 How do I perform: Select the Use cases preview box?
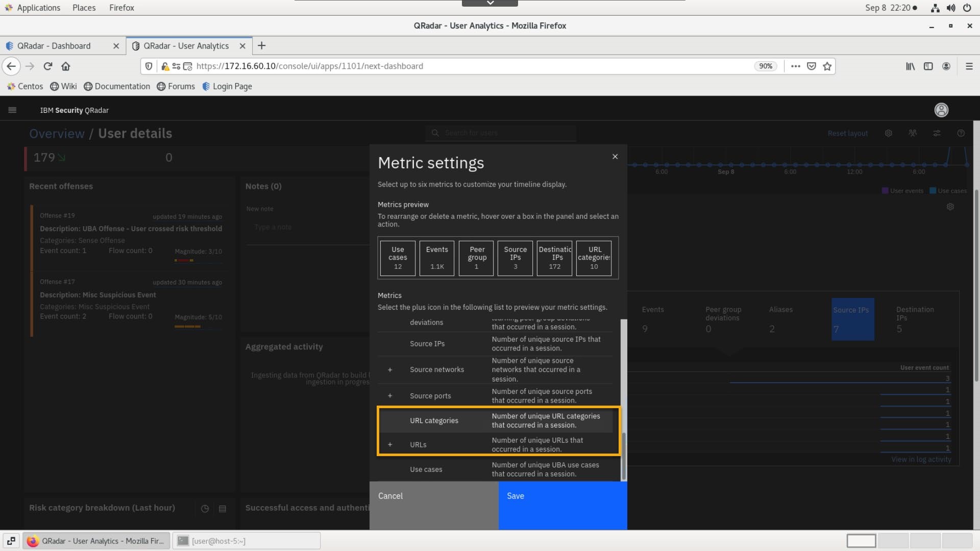[x=398, y=258]
